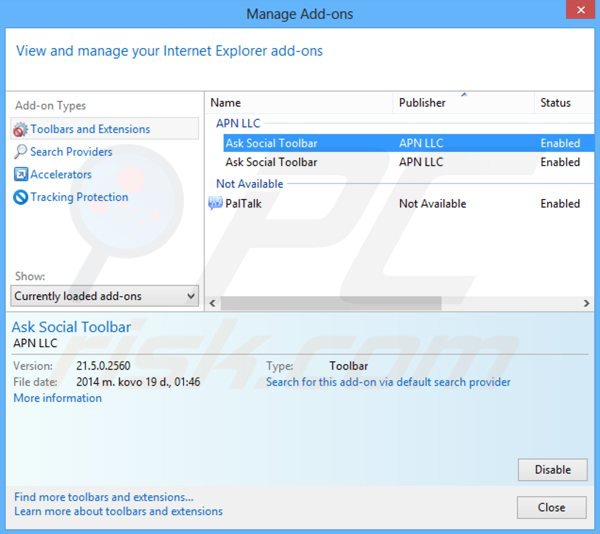Open Find more toolbars and extensions link
Image resolution: width=600 pixels, height=534 pixels.
(104, 497)
